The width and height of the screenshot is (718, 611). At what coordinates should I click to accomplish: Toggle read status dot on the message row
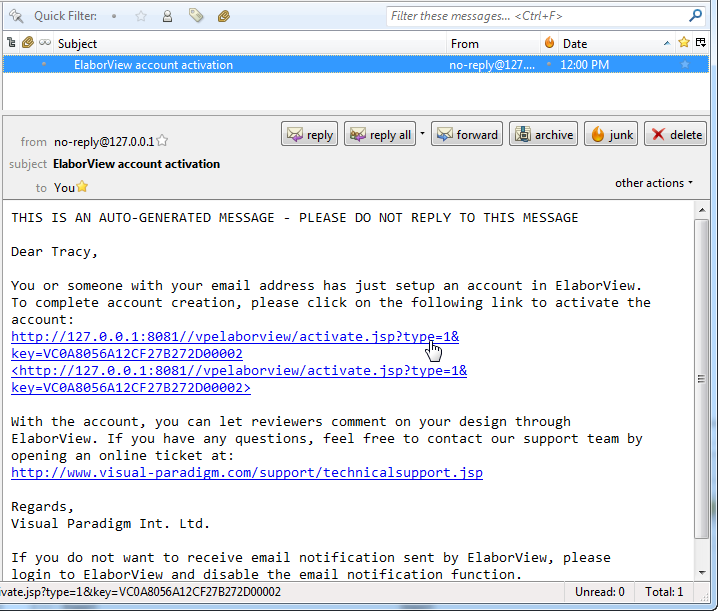[44, 64]
